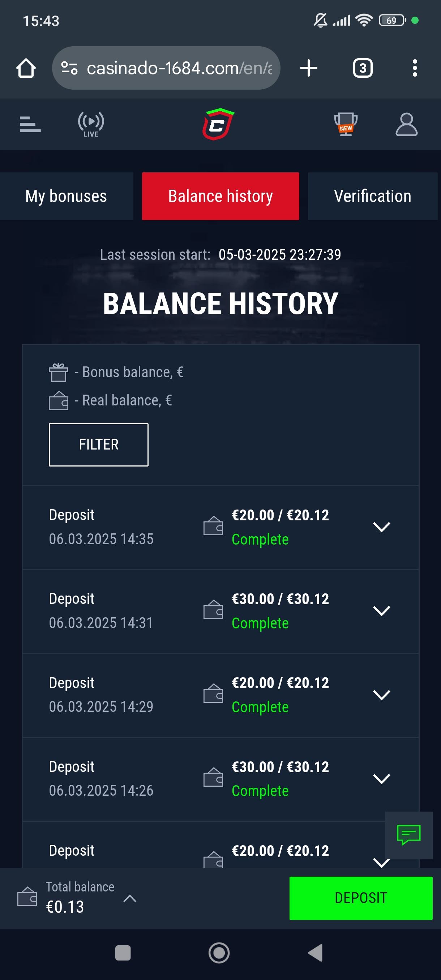Screen dimensions: 441x980
Task: Open the hamburger side menu
Action: coord(30,124)
